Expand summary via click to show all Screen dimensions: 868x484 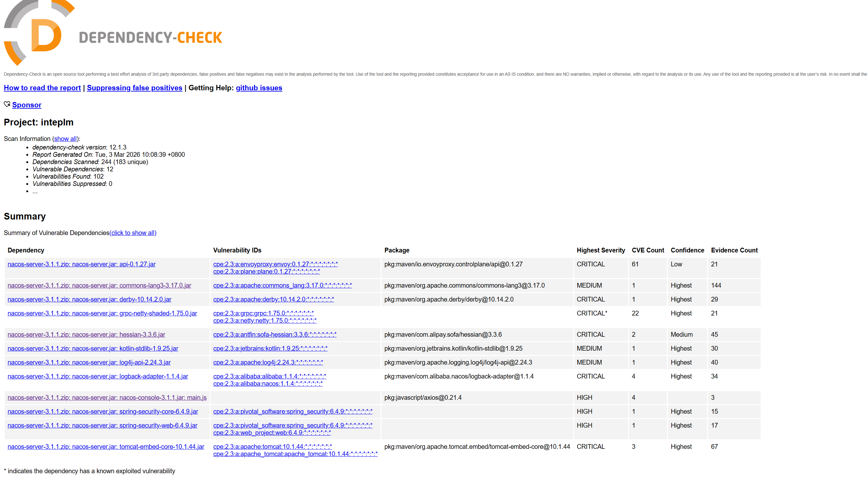133,232
